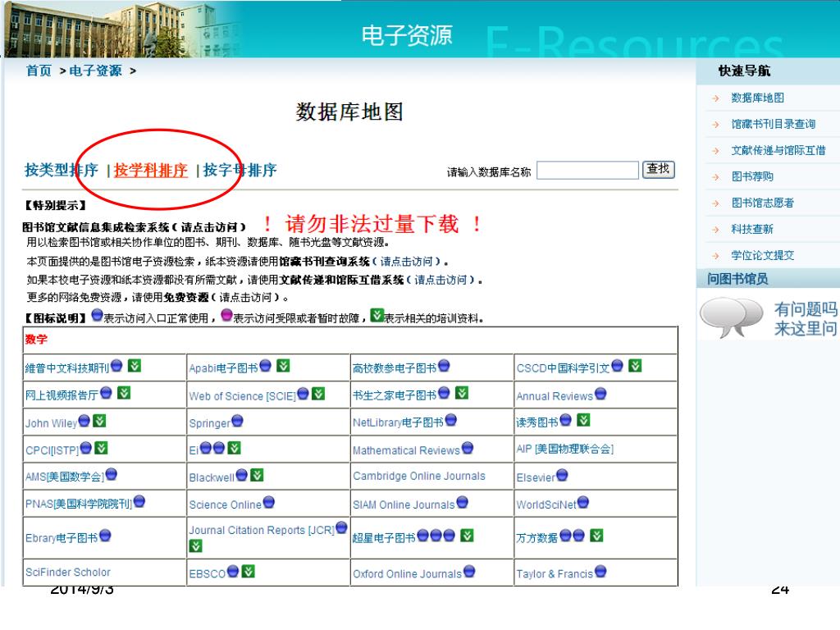Open green training icon next to Blackwell
The height and width of the screenshot is (630, 840).
coord(257,475)
